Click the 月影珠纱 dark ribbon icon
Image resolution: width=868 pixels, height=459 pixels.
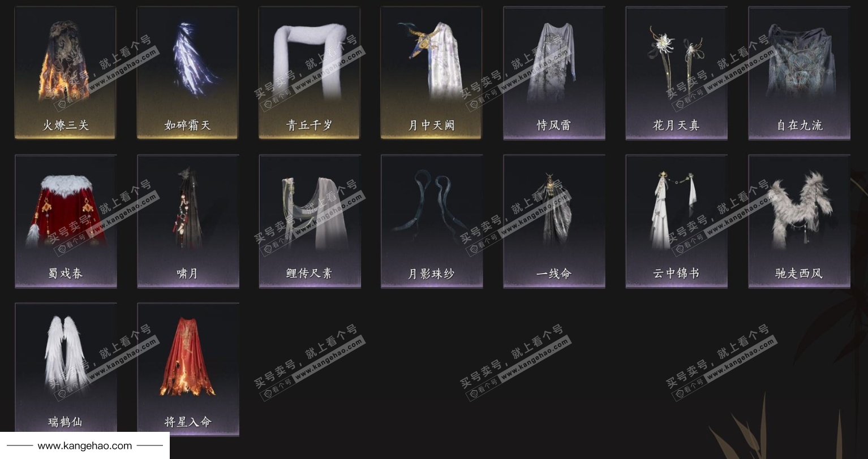pyautogui.click(x=432, y=221)
